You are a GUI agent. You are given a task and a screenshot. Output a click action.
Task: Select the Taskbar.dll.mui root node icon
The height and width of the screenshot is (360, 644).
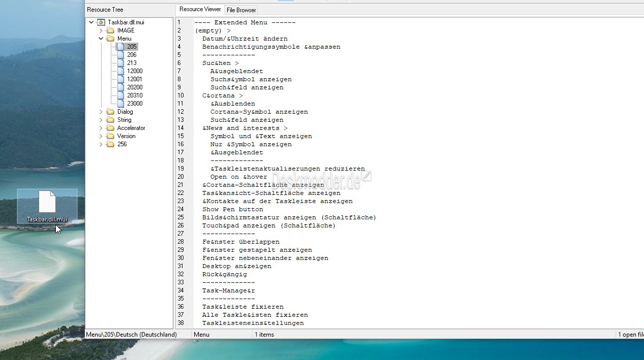[101, 22]
